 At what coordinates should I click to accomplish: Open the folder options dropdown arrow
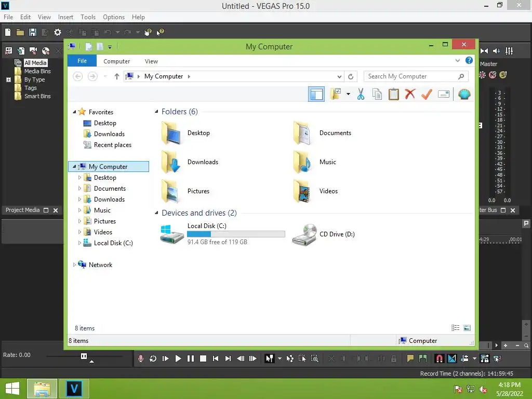[x=348, y=94]
